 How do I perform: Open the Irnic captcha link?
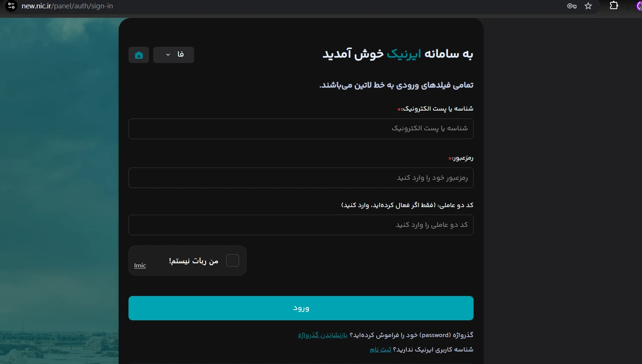pos(140,266)
